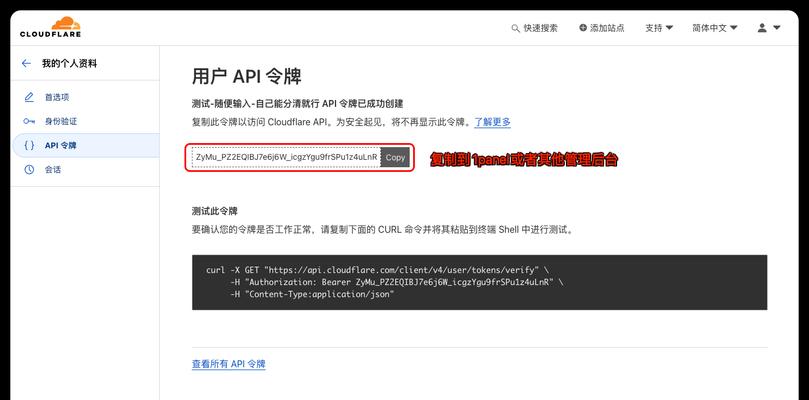Click the 快速搜索 text

[540, 28]
